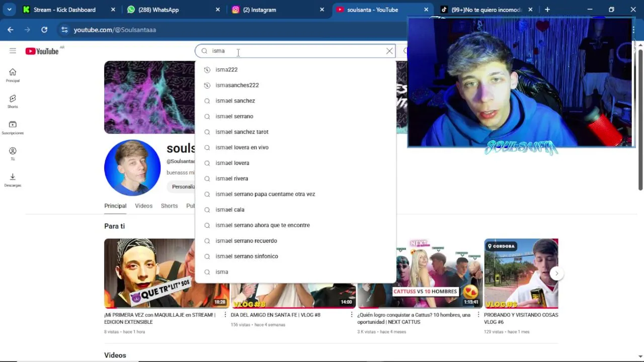The image size is (644, 362).
Task: Open PROBANDO Y VISITANDO COSAS VLOG #6 title
Action: point(521,318)
